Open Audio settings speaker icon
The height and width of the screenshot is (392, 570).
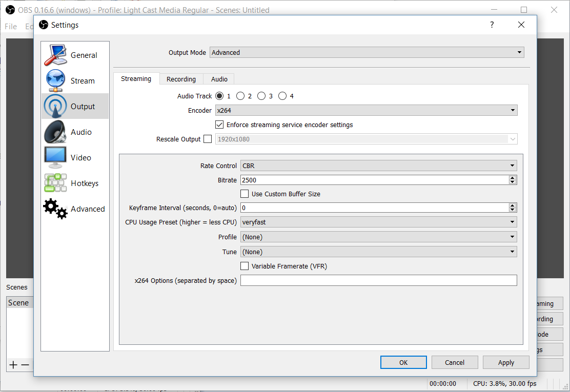click(x=55, y=132)
